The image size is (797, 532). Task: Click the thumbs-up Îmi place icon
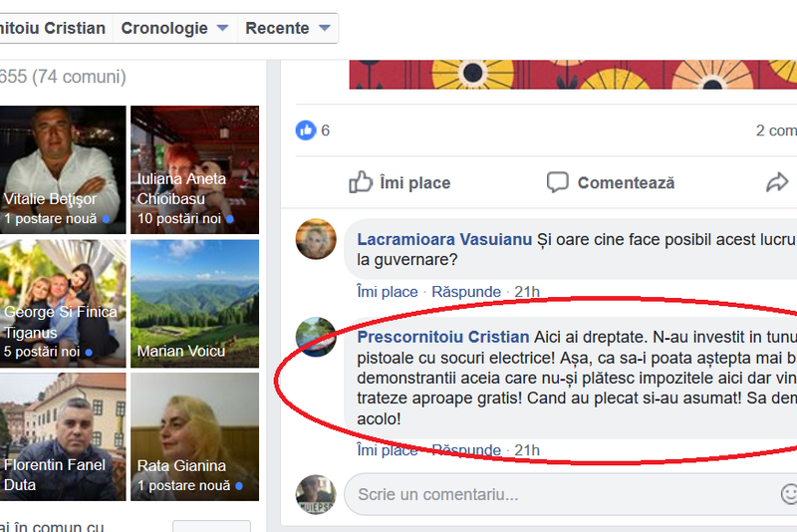(x=361, y=182)
